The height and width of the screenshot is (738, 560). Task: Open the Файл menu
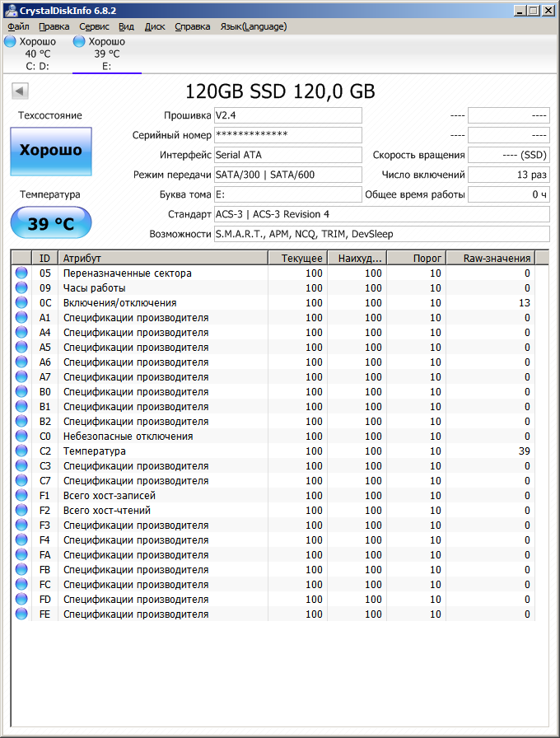[18, 26]
